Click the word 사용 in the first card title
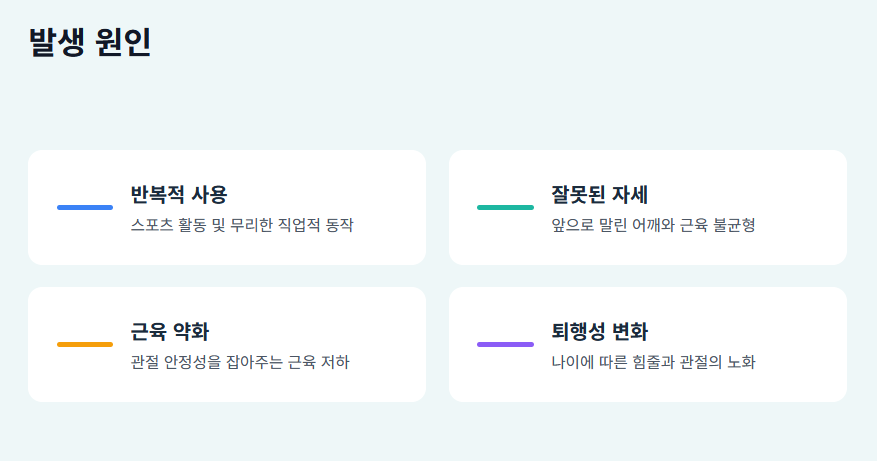The width and height of the screenshot is (877, 461). coord(210,195)
